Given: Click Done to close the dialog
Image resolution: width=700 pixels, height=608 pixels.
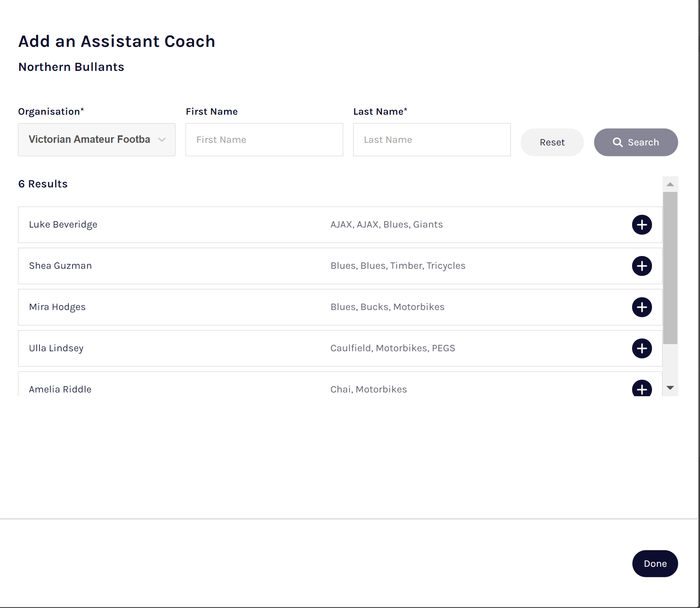Looking at the screenshot, I should tap(655, 563).
